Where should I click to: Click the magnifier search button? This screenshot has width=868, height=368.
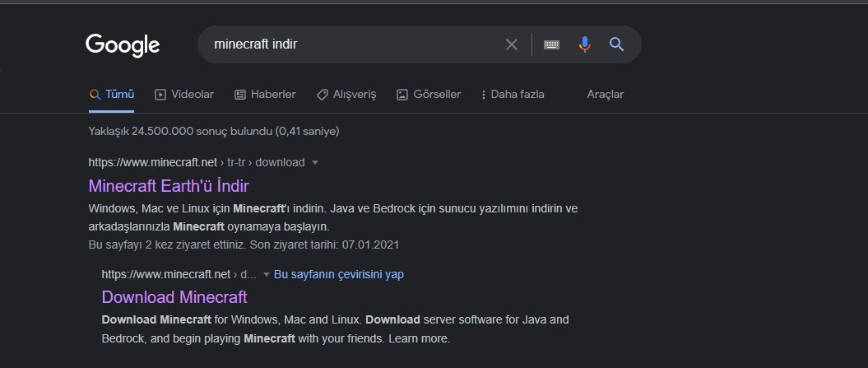point(617,44)
